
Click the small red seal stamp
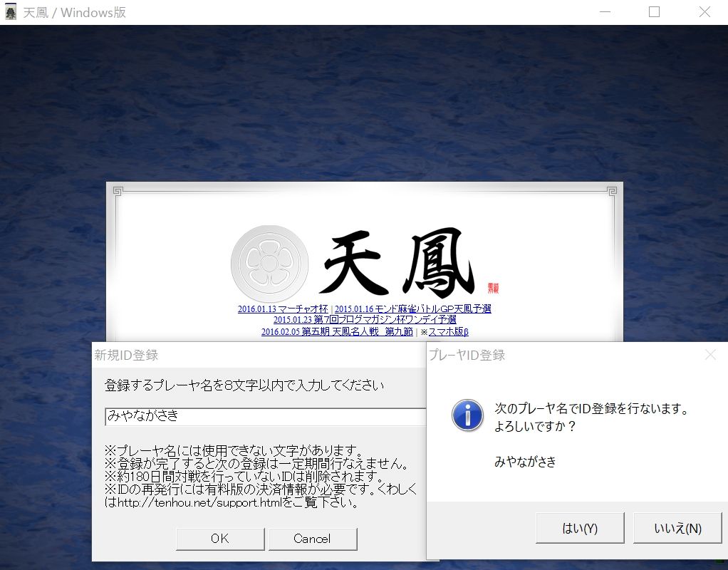493,288
